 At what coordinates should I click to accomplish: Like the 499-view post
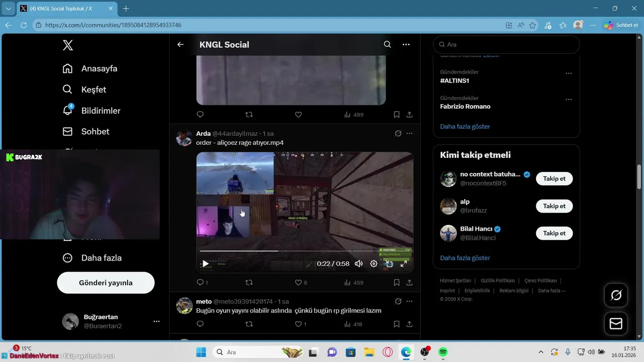pyautogui.click(x=298, y=115)
